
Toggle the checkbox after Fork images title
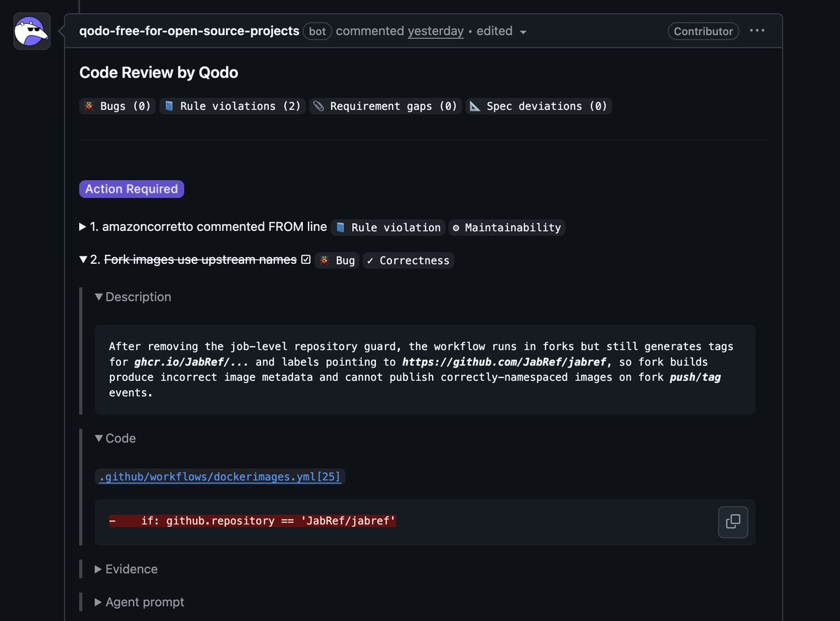(x=305, y=260)
